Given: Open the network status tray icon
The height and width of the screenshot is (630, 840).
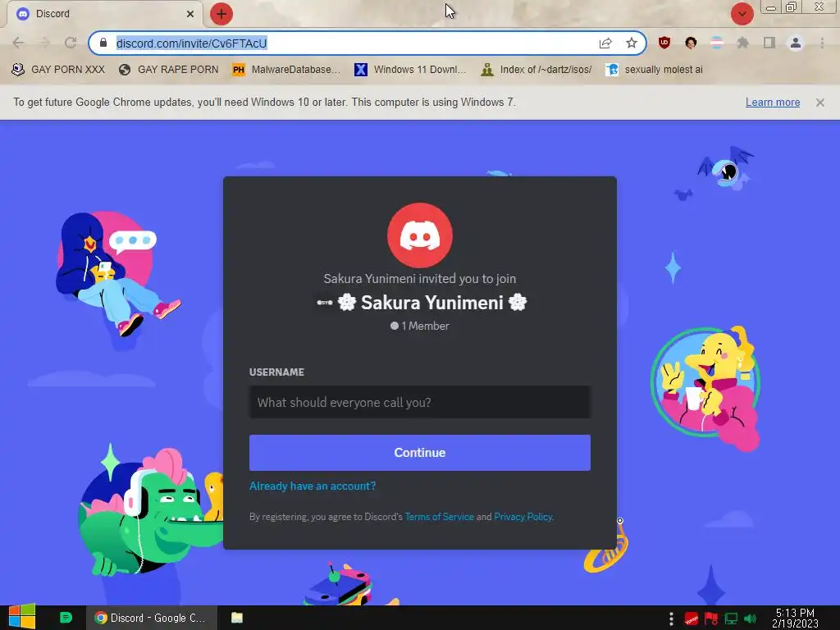Looking at the screenshot, I should click(731, 619).
